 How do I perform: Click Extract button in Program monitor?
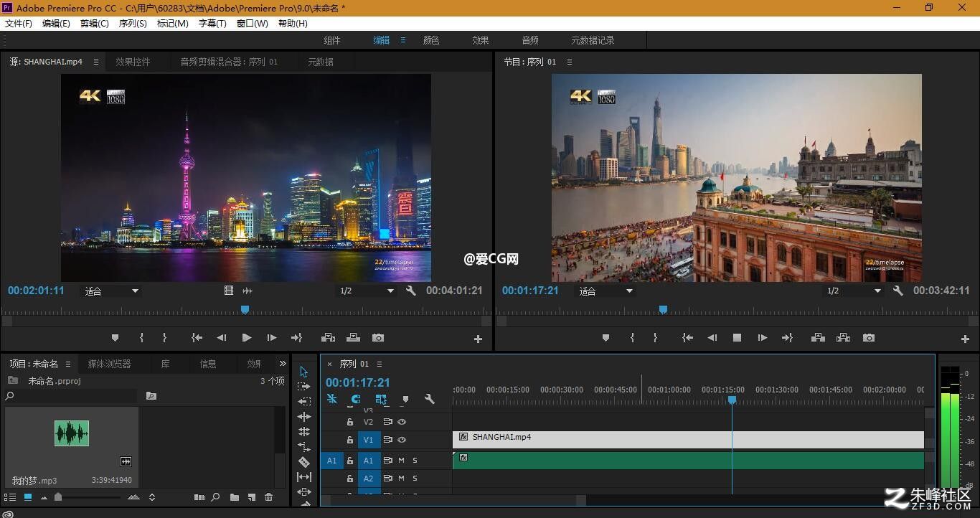click(x=843, y=337)
